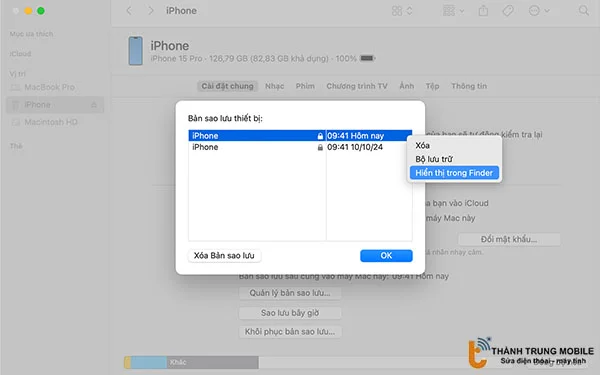Viewport: 600px width, 375px height.
Task: Click the blue segment of storage bar
Action: point(148,362)
